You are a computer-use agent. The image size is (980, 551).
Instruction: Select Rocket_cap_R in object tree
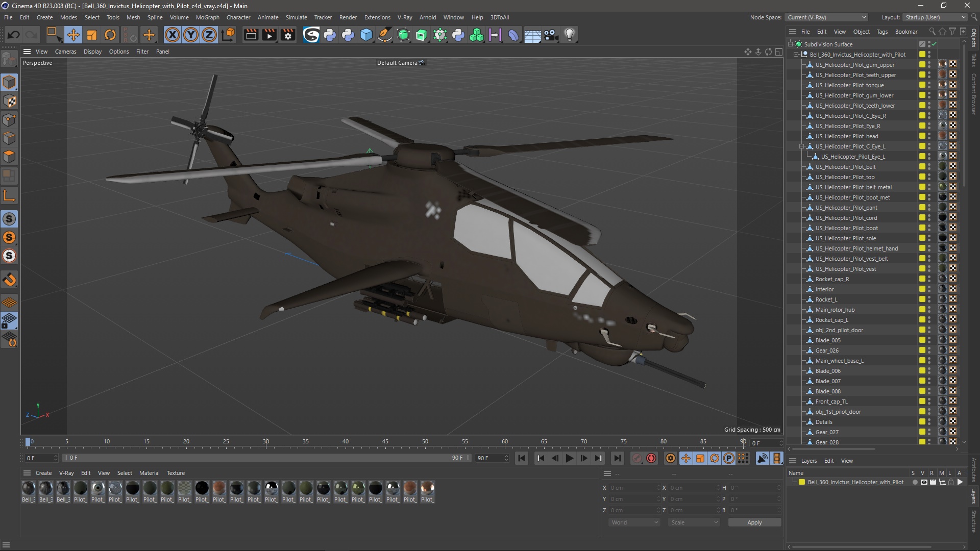pyautogui.click(x=832, y=279)
